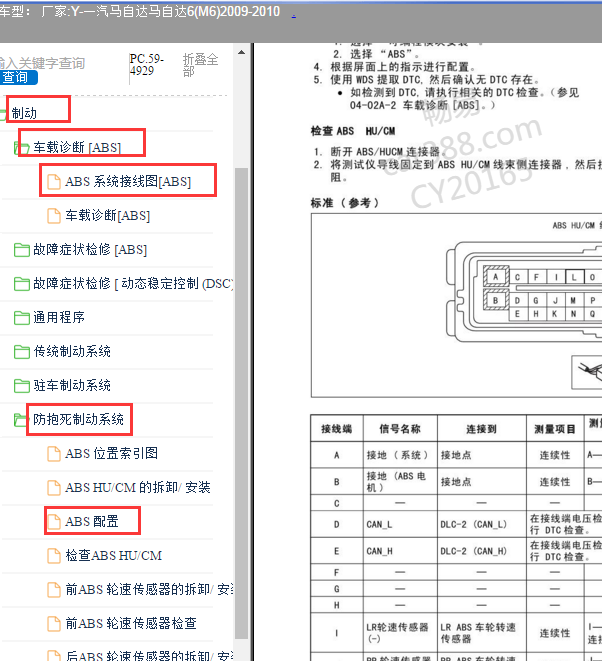This screenshot has width=602, height=661.
Task: Click the 接地（ABS 电机）table cell
Action: pos(400,482)
